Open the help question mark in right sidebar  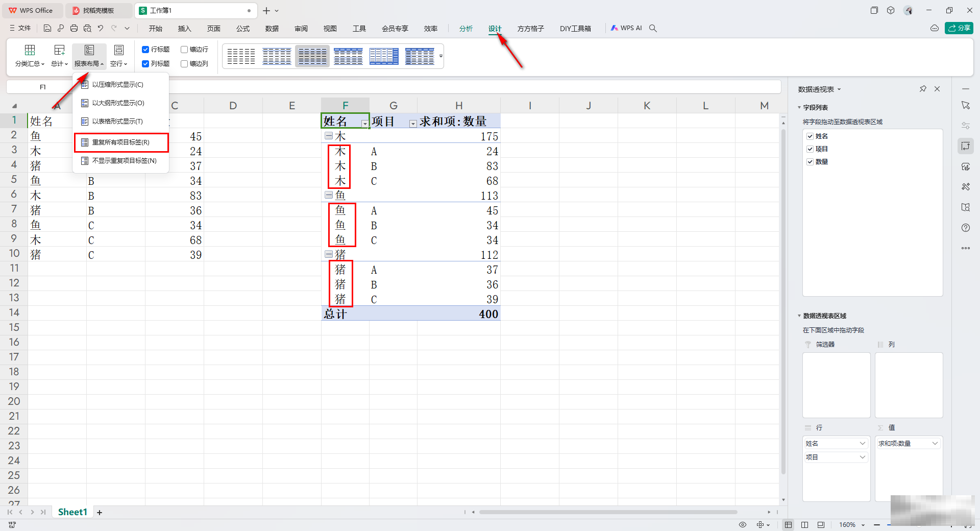tap(966, 228)
